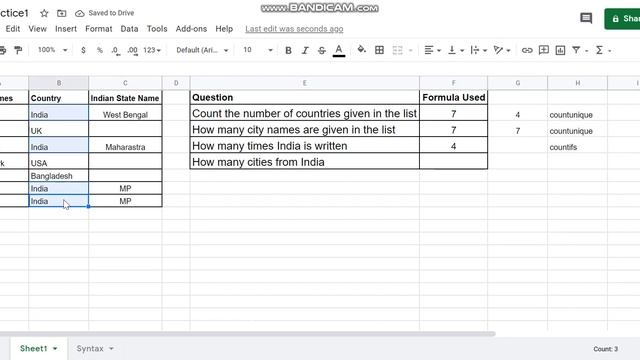Insert a link
640x360 pixels.
[x=527, y=50]
